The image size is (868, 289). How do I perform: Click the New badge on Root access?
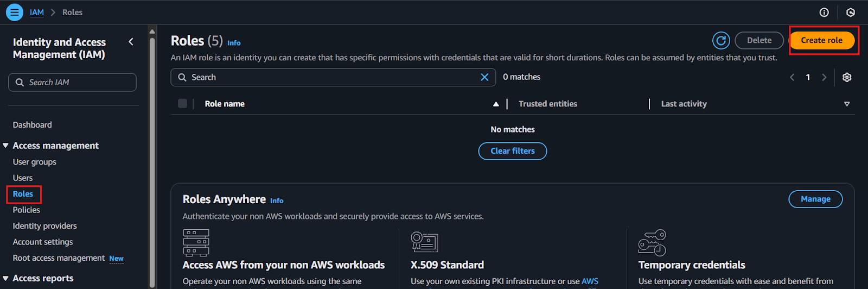click(116, 259)
